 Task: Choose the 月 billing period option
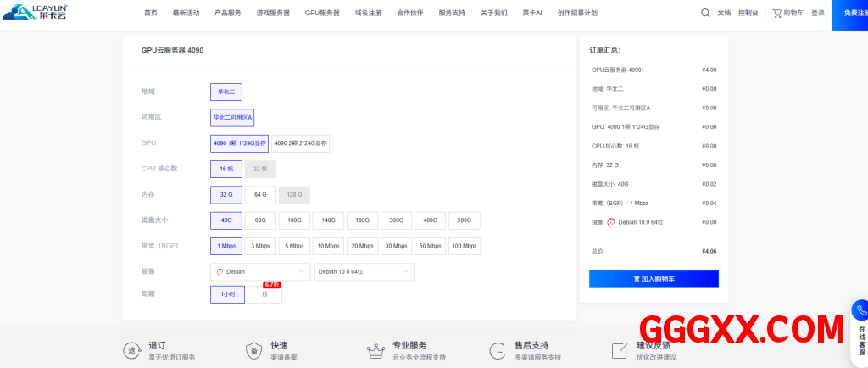(264, 294)
